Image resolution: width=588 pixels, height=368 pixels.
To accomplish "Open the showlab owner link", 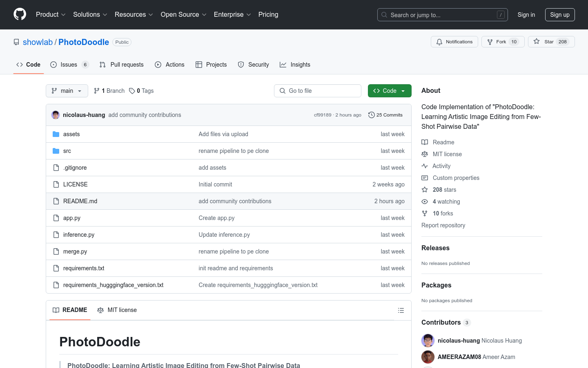I will pyautogui.click(x=38, y=42).
